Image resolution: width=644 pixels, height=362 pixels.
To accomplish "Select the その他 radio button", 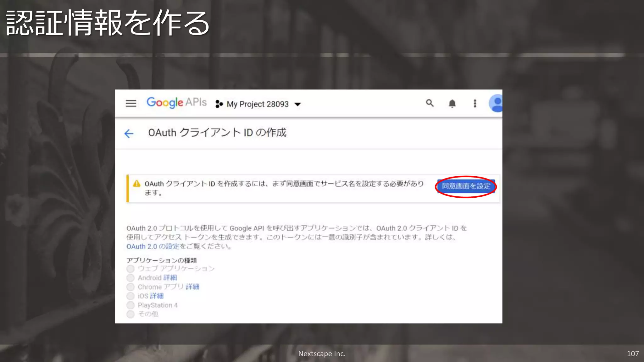I will tap(130, 314).
